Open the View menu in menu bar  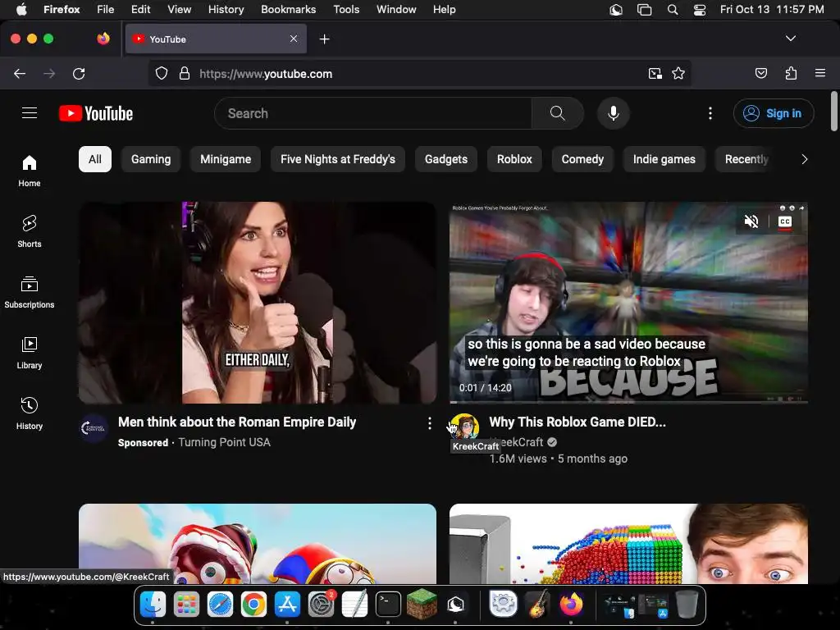coord(179,10)
